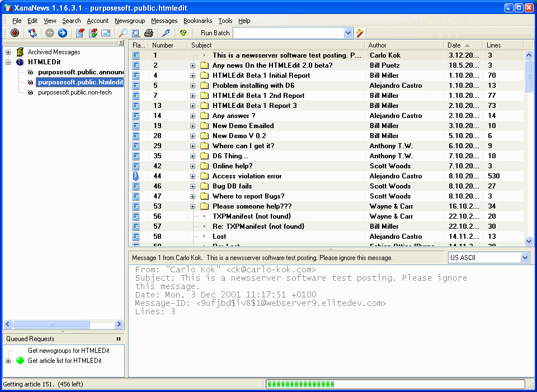The image size is (537, 392).
Task: Click the red stop/cancel toolbar icon
Action: click(x=15, y=33)
